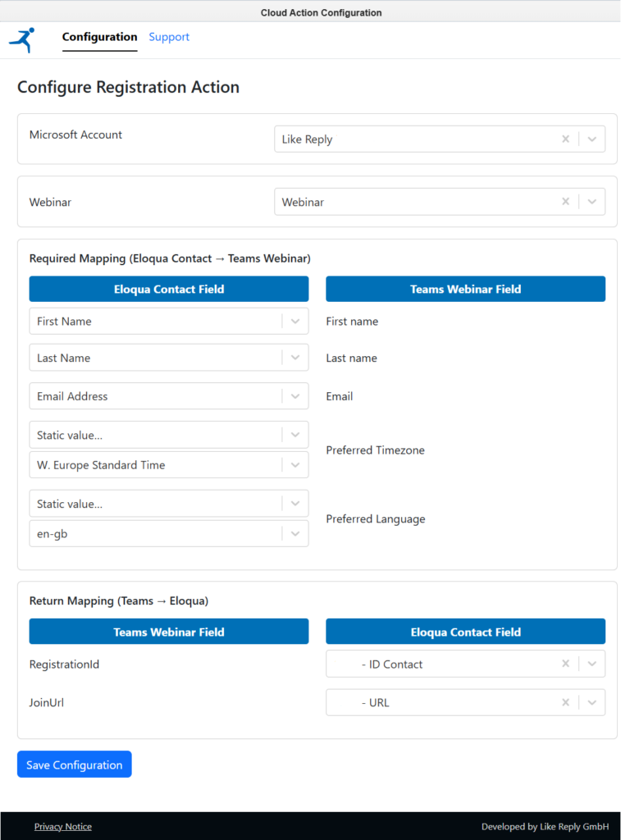Open the Static value dropdown for Preferred Language
This screenshot has width=621, height=840.
coord(295,503)
